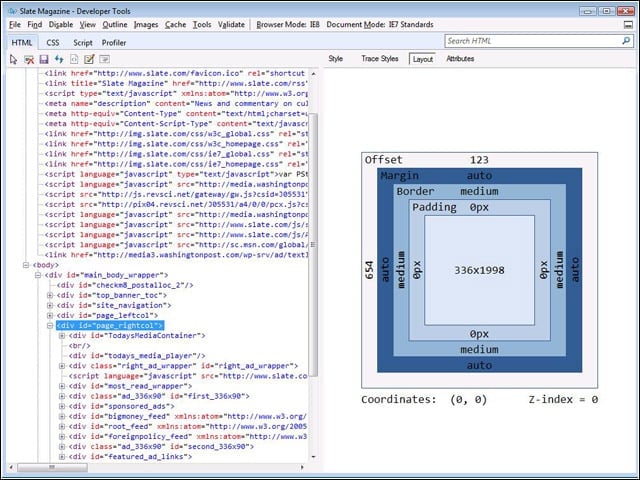Screen dimensions: 640x480
Task: Click the Z-index = 0 text
Action: [563, 400]
